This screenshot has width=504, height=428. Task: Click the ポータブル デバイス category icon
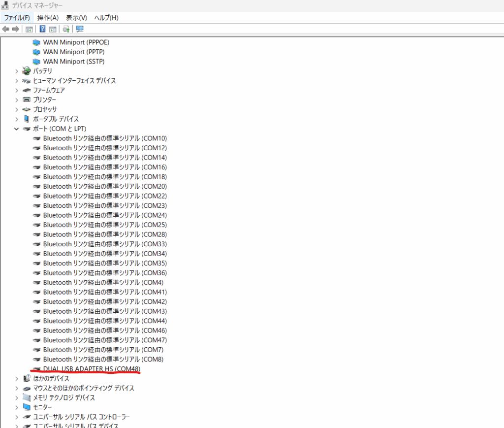[27, 119]
